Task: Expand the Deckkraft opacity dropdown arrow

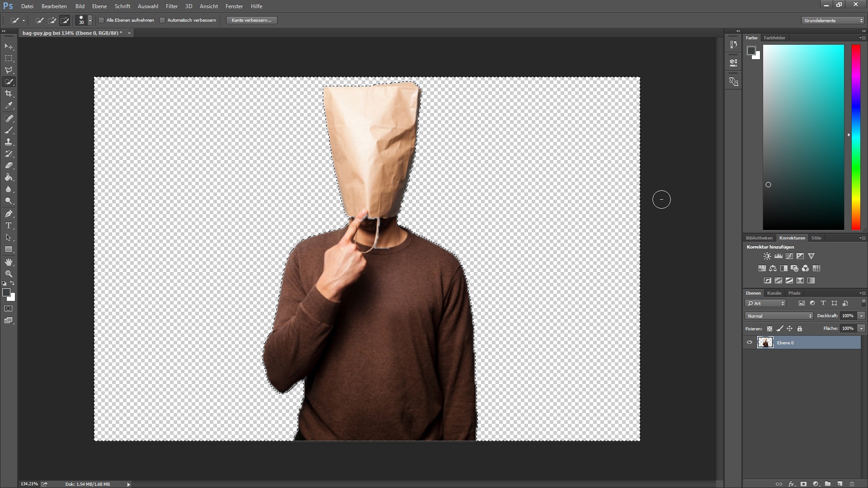Action: tap(862, 316)
